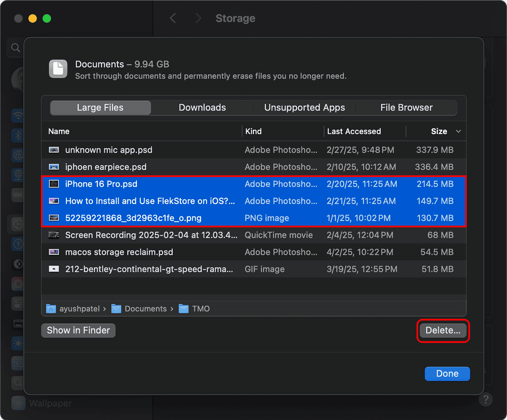
Task: Open the Size sort order dropdown
Action: pyautogui.click(x=459, y=131)
